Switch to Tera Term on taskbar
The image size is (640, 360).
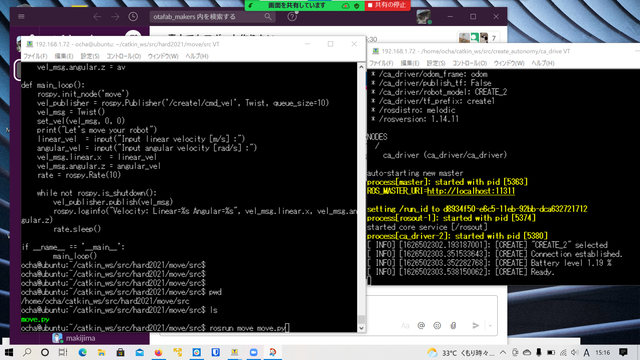pyautogui.click(x=235, y=352)
